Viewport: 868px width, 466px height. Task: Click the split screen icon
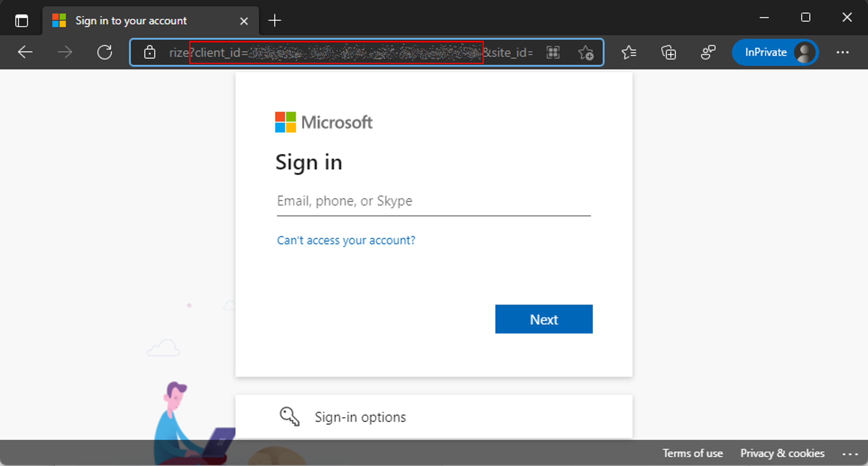click(553, 53)
